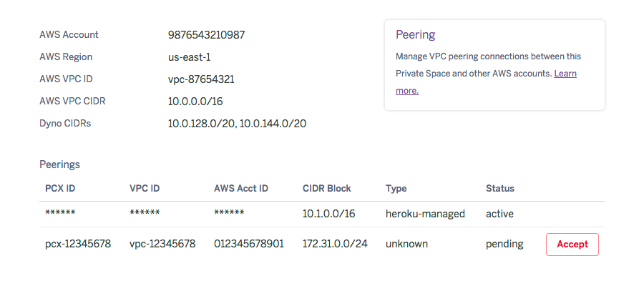644x286 pixels.
Task: Select the 172.31.0.0/24 CIDR block cell
Action: point(335,244)
